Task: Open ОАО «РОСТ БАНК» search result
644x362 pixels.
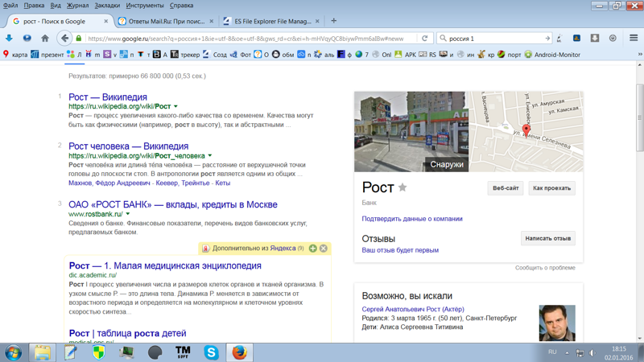Action: point(173,204)
